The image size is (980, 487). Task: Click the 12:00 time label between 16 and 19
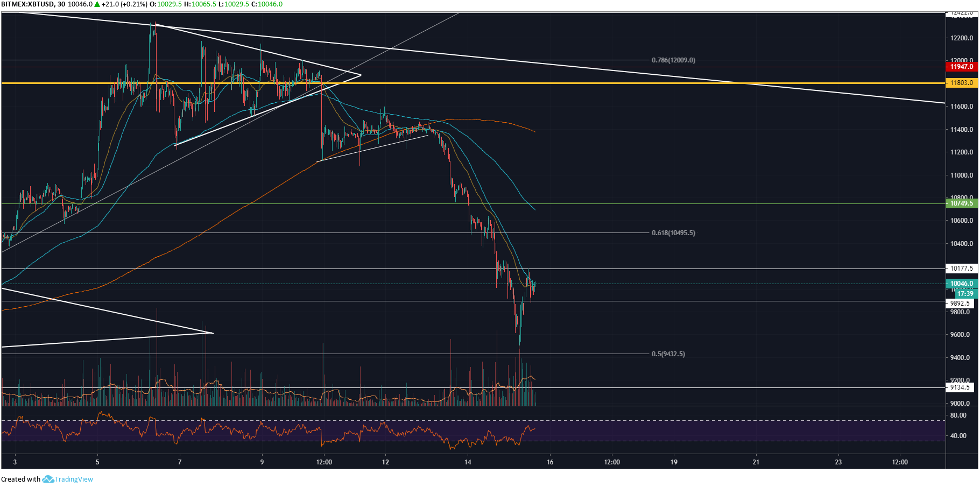coord(612,462)
